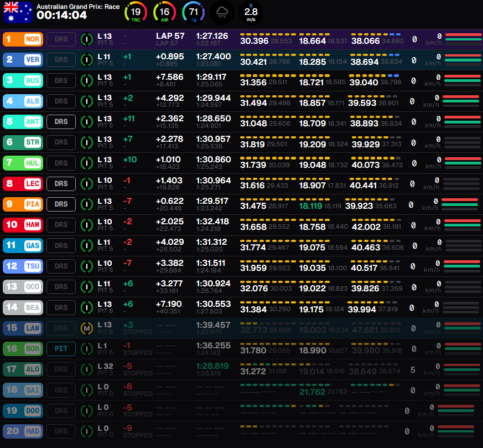Click the active DRS indicator for LEC
This screenshot has height=448, width=483.
coord(61,184)
